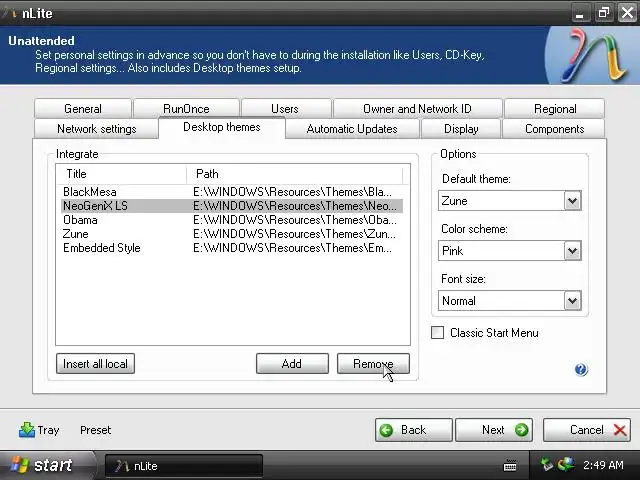
Task: Open the Components tab
Action: coord(554,129)
